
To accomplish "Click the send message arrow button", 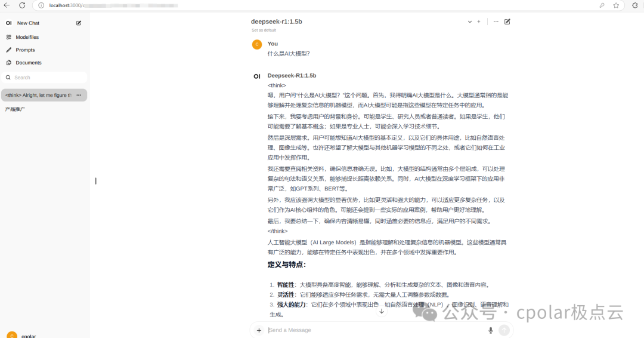I will tap(504, 330).
